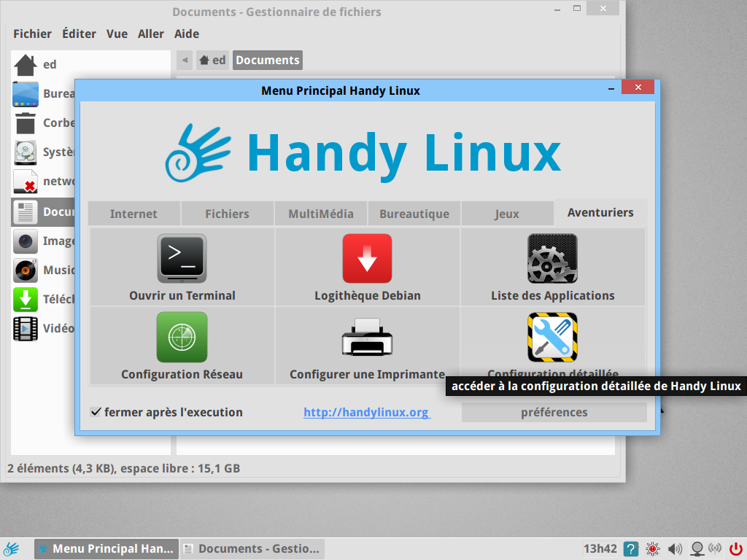Click the Documents path breadcrumb button
Image resolution: width=747 pixels, height=560 pixels.
268,61
